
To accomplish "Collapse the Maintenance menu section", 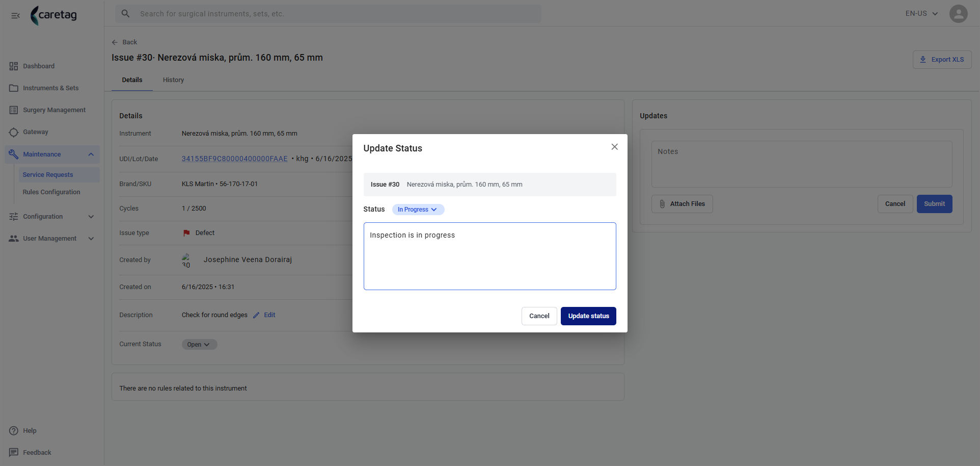I will click(91, 154).
